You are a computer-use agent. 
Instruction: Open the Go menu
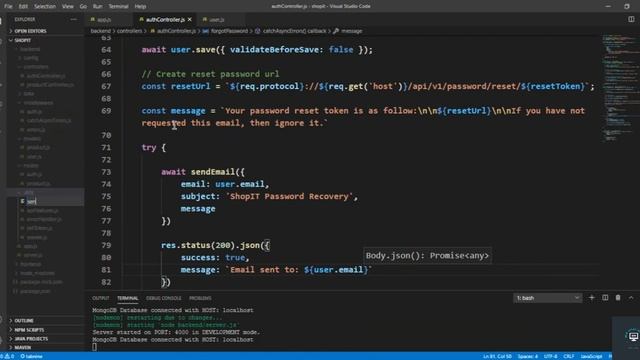83,7
